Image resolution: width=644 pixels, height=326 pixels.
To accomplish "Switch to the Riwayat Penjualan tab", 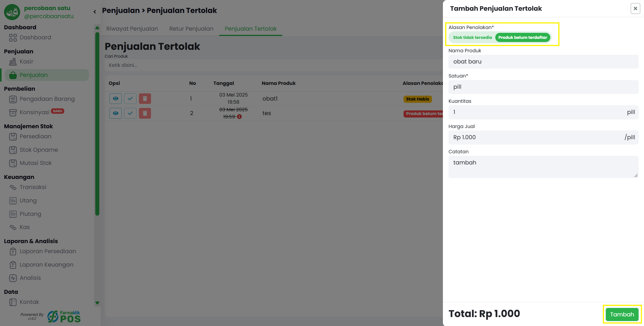I will click(x=132, y=29).
